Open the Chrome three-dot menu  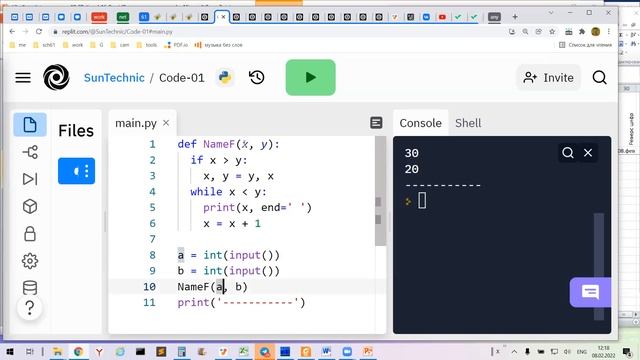(609, 31)
